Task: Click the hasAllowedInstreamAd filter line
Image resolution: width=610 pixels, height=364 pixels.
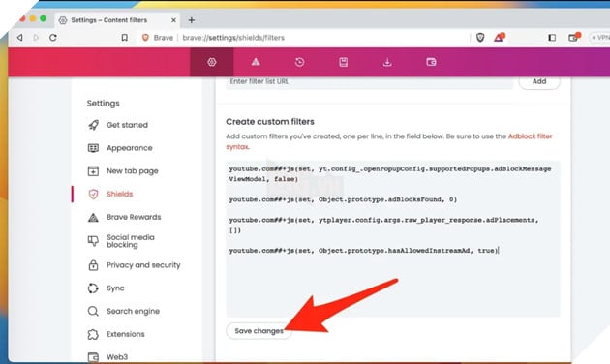Action: point(363,251)
